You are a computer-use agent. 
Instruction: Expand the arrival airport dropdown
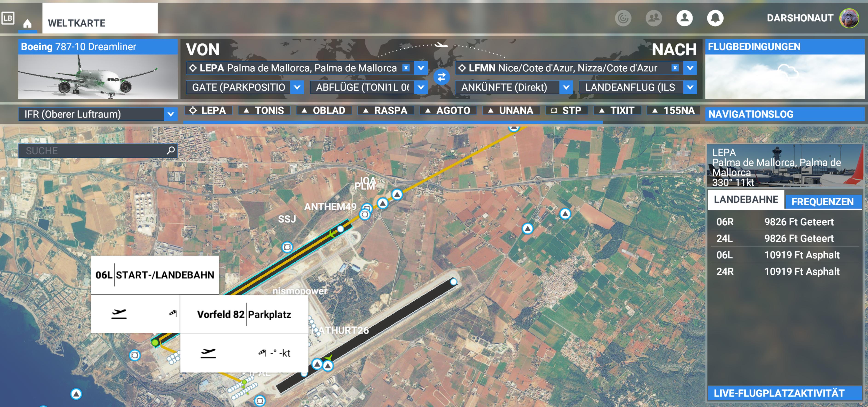point(690,68)
